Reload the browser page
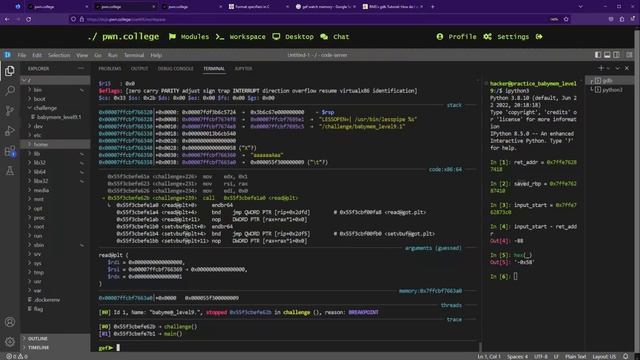Screen dimensions: 640x360 pos(29,19)
